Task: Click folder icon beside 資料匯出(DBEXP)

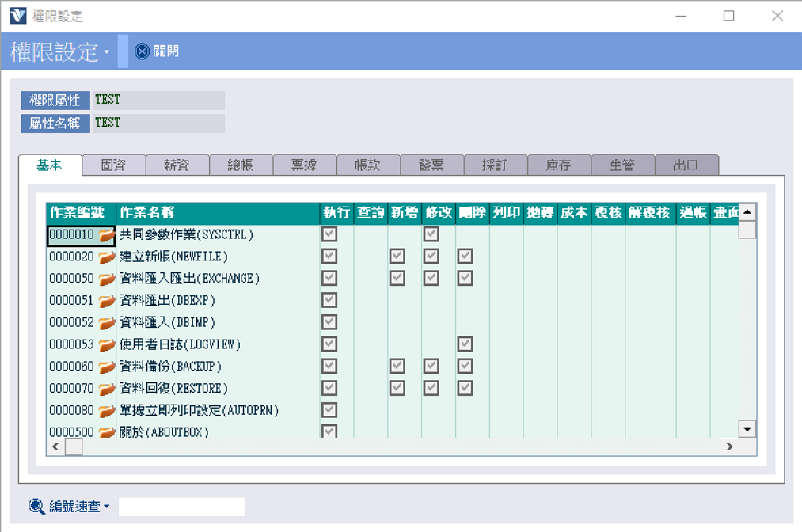Action: (x=106, y=301)
